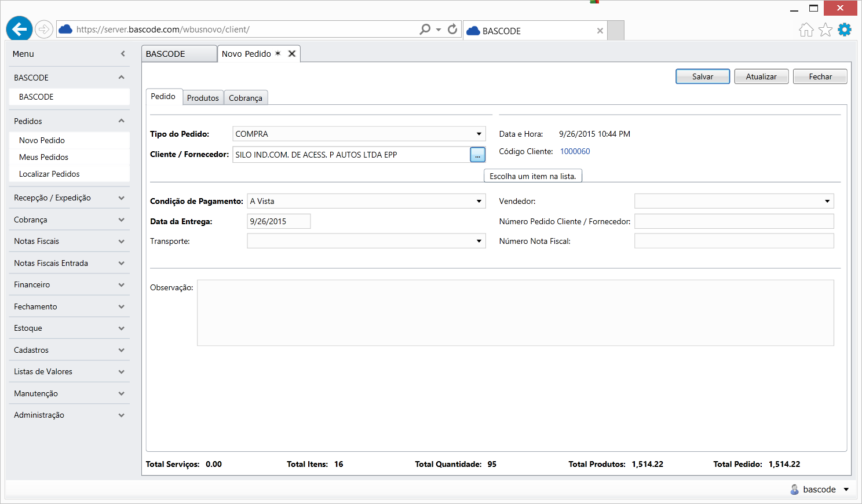Image resolution: width=862 pixels, height=504 pixels.
Task: Click the bascode user icon
Action: (x=795, y=490)
